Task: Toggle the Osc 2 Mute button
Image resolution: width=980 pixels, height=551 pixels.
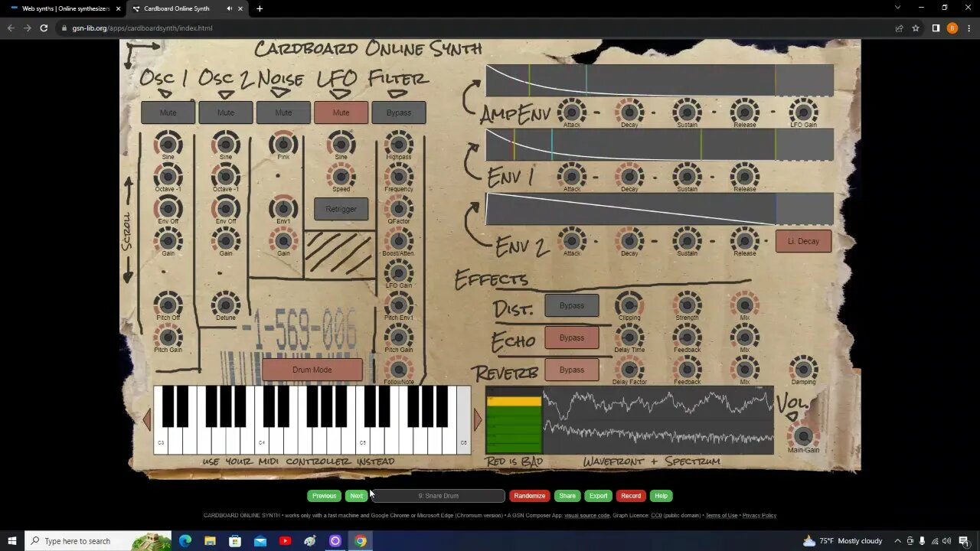Action: 226,112
